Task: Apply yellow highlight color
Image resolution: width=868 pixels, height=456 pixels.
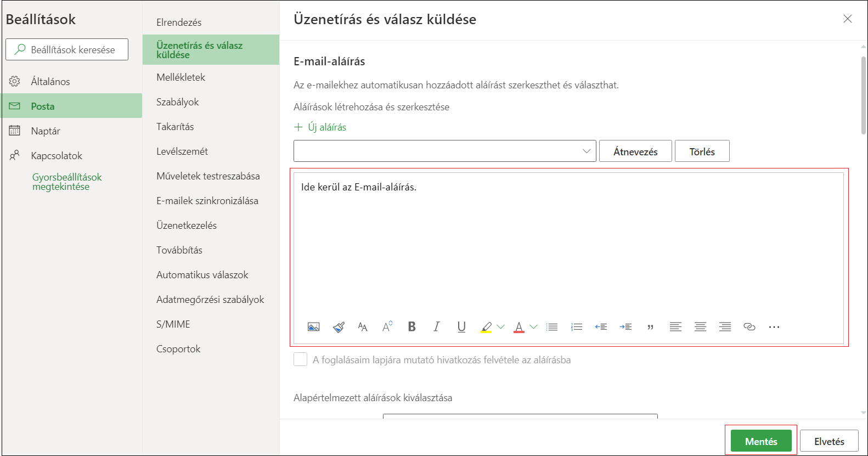Action: tap(486, 328)
